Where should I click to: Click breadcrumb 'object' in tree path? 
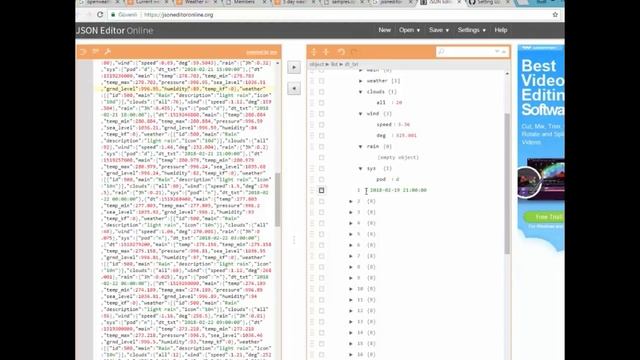(x=316, y=64)
